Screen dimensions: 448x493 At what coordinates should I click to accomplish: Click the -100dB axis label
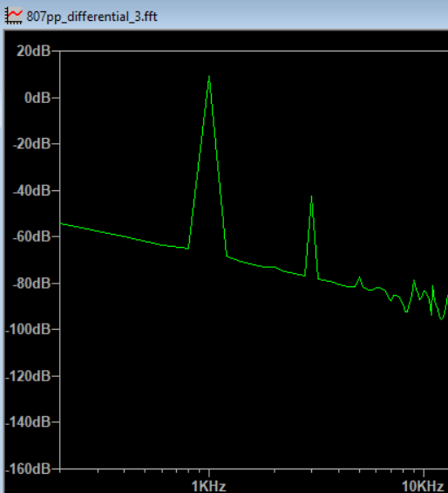(28, 330)
